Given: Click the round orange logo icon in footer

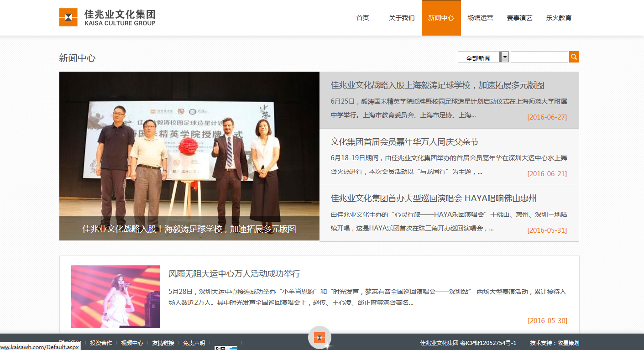Looking at the screenshot, I should point(319,338).
